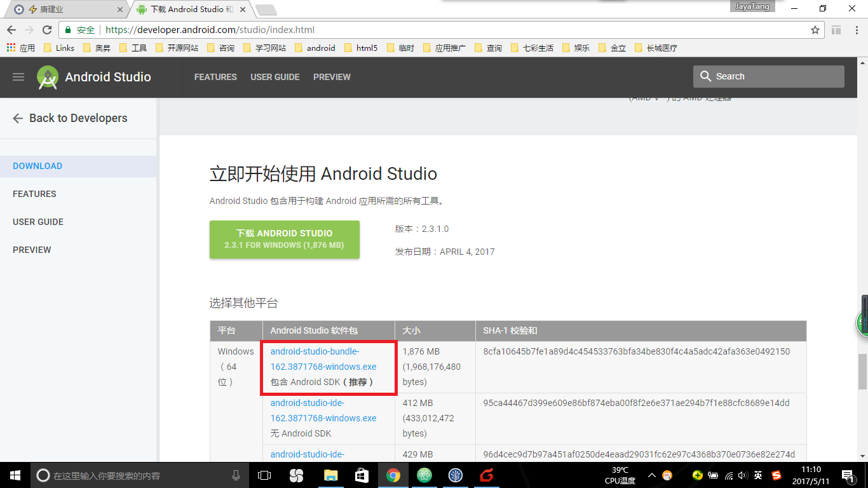The height and width of the screenshot is (488, 868).
Task: Go back with browser back arrow
Action: 11,30
